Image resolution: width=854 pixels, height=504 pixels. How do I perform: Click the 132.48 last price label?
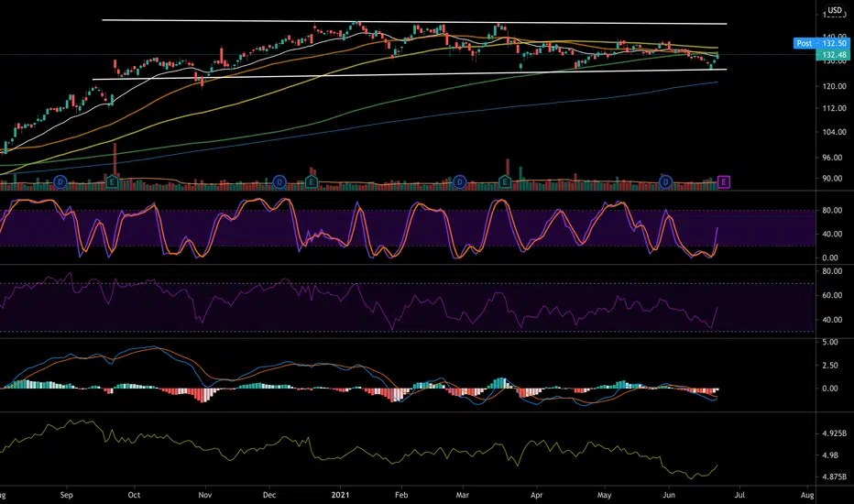coord(833,54)
